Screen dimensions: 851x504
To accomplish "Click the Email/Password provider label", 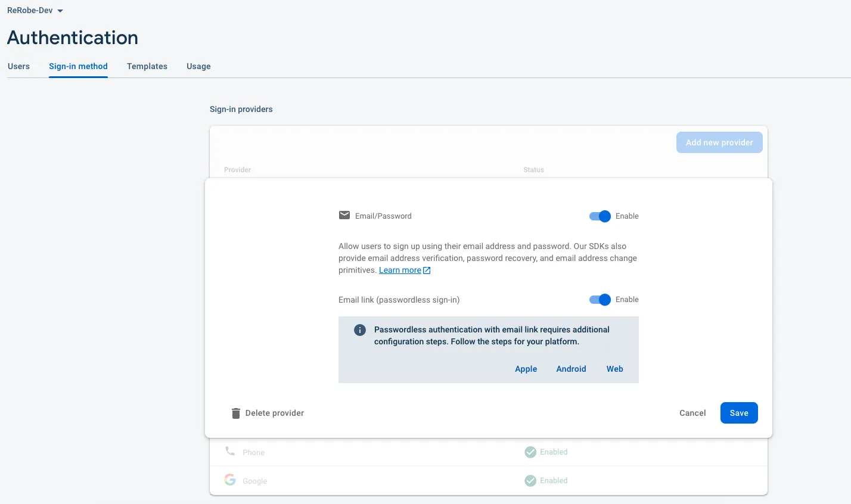I will click(383, 216).
